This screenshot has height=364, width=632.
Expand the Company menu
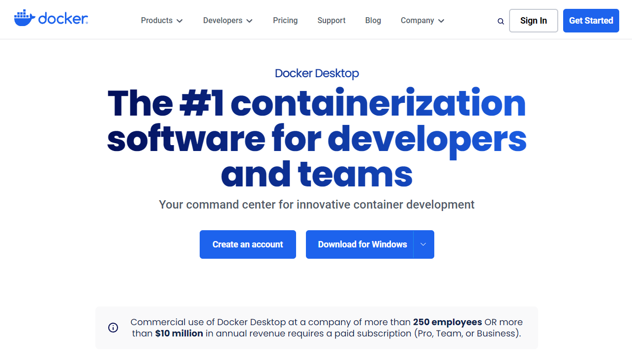[x=422, y=21]
